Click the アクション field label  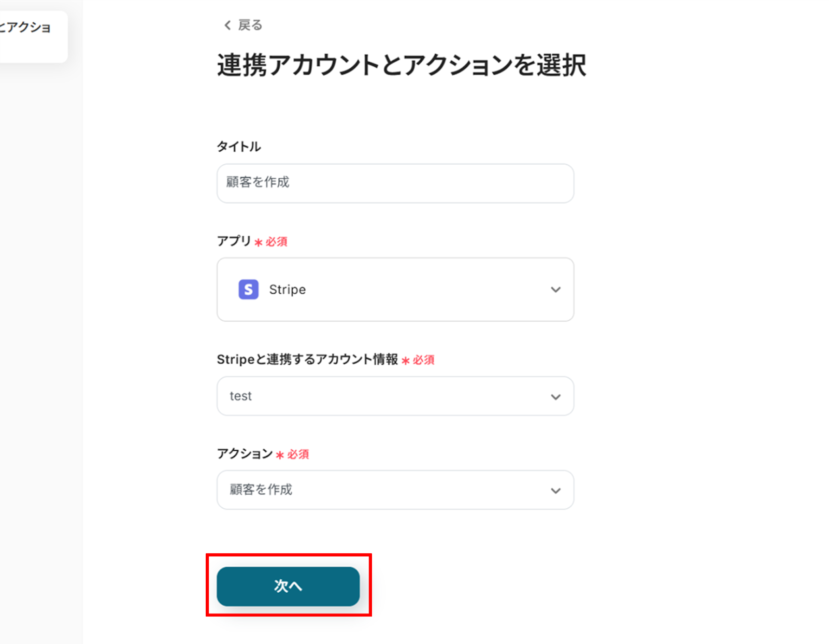[x=245, y=454]
